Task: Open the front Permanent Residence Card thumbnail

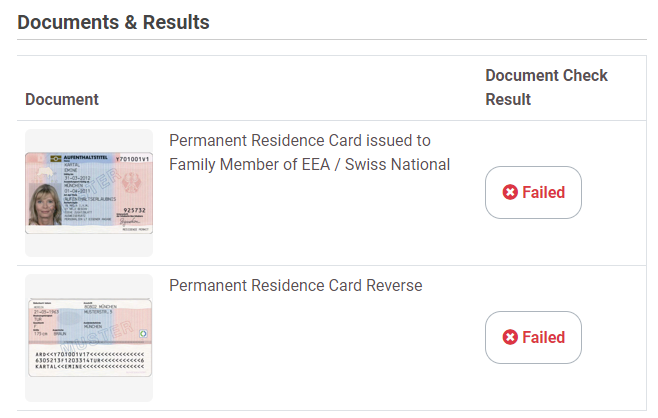Action: point(89,193)
